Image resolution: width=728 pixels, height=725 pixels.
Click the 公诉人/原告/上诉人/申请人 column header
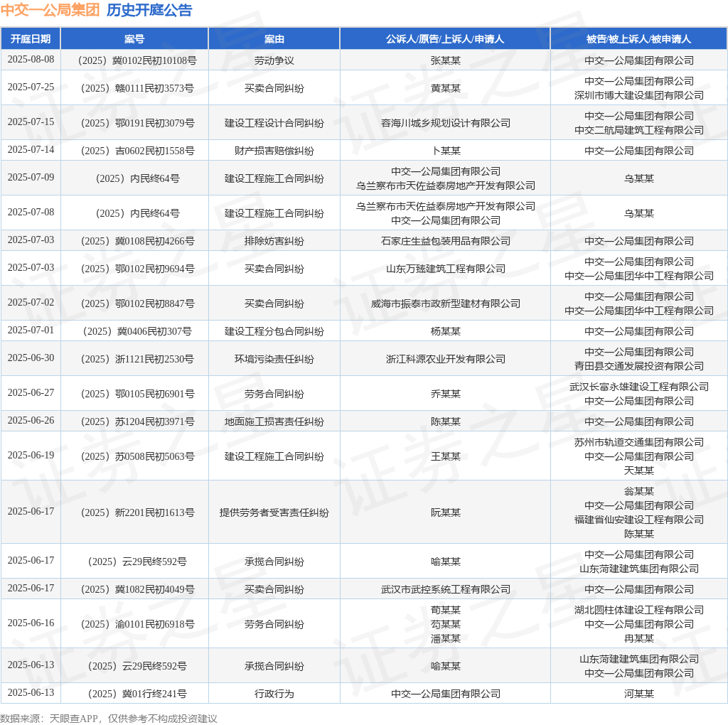tap(445, 39)
